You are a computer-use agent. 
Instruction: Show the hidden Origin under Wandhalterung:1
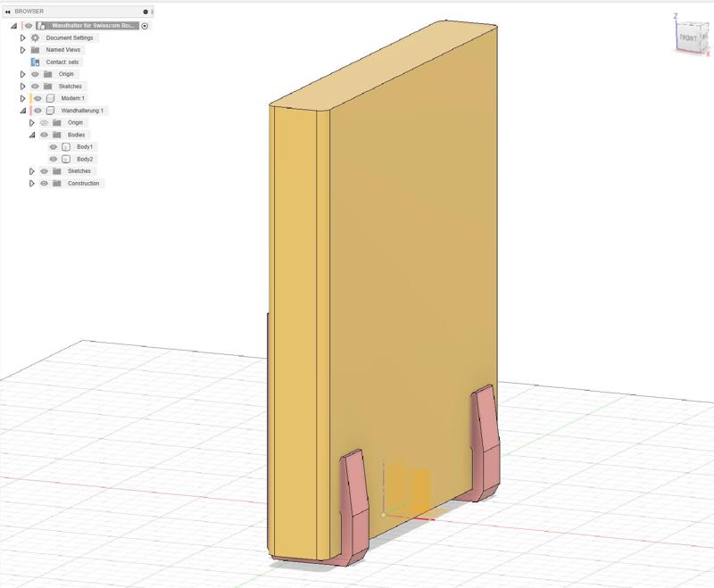pyautogui.click(x=44, y=123)
